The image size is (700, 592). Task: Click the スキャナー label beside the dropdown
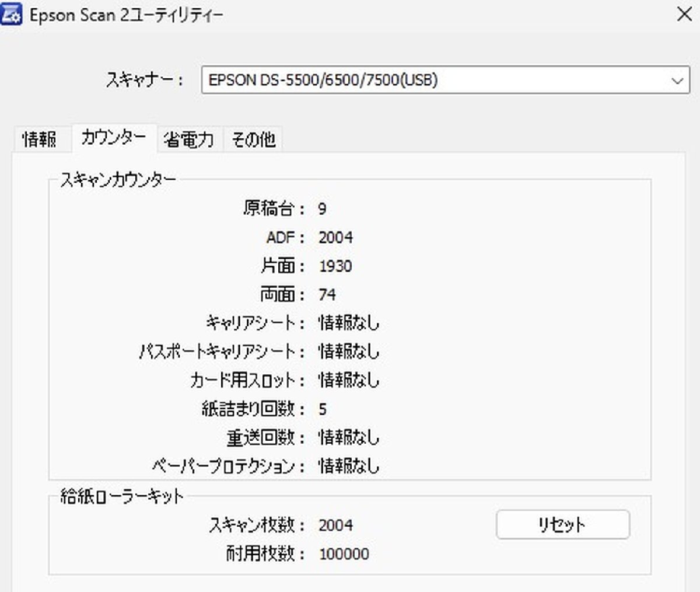point(145,79)
